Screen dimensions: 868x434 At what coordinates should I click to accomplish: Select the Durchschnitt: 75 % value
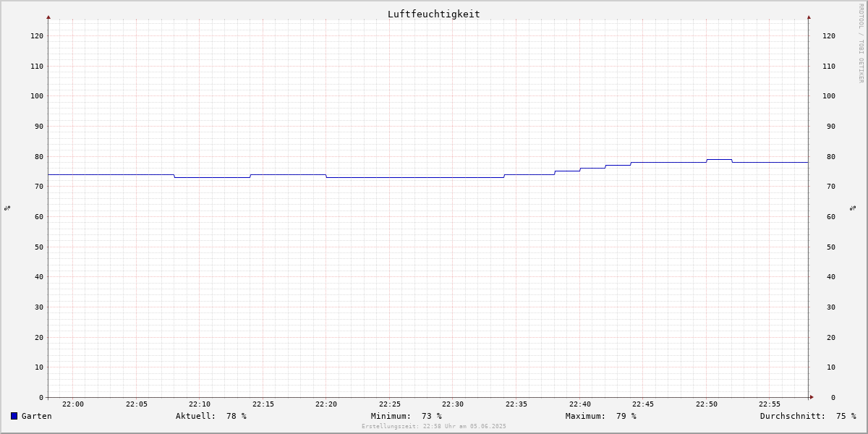(x=808, y=416)
